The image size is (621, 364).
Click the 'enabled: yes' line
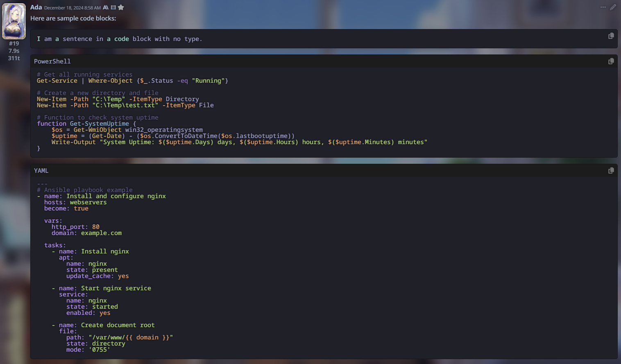point(88,313)
